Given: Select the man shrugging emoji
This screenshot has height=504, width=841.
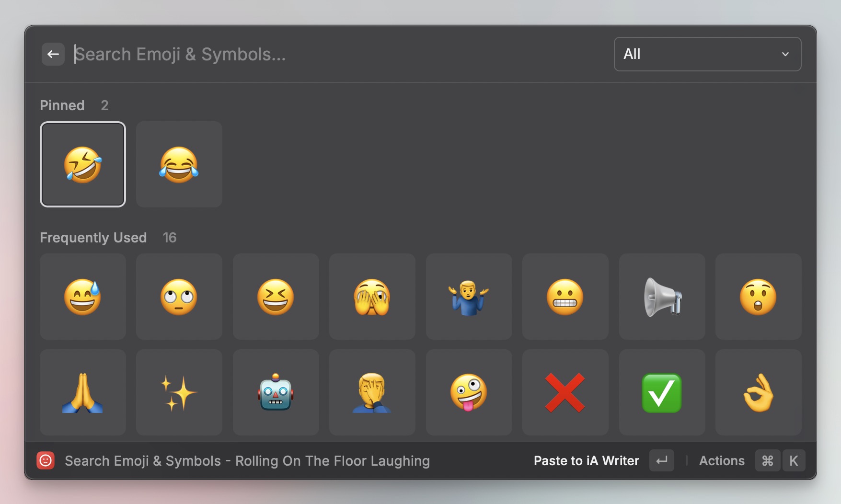Looking at the screenshot, I should point(469,297).
